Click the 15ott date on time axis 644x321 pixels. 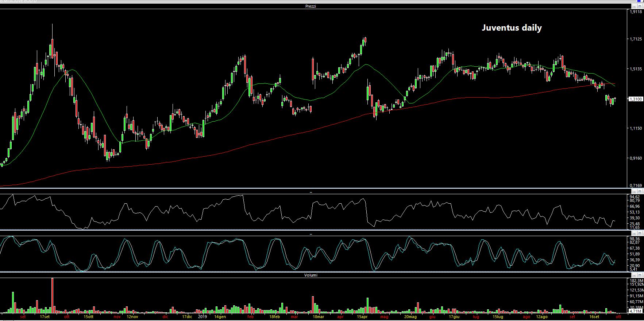tap(88, 317)
